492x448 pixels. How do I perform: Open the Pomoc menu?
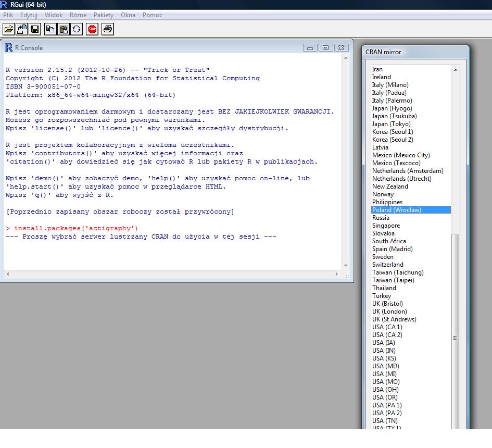[x=152, y=15]
